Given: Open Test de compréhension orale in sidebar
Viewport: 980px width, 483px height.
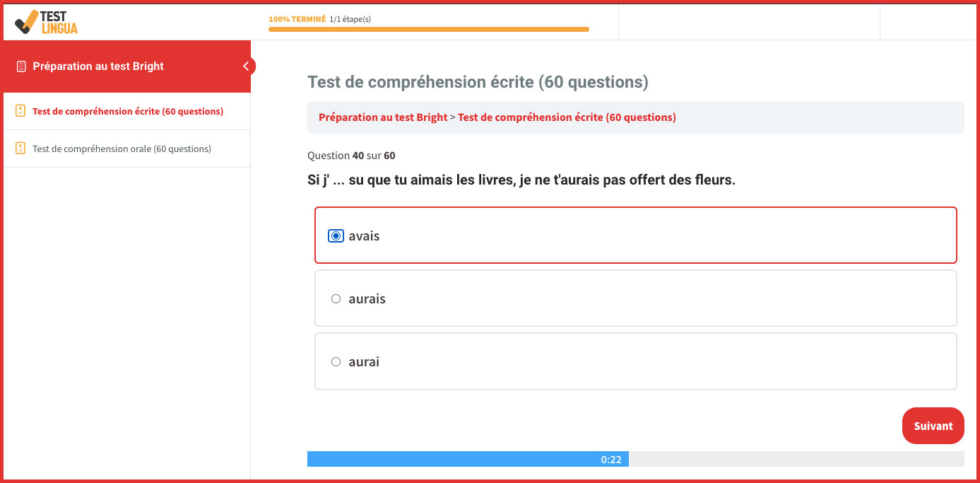Looking at the screenshot, I should [x=122, y=149].
